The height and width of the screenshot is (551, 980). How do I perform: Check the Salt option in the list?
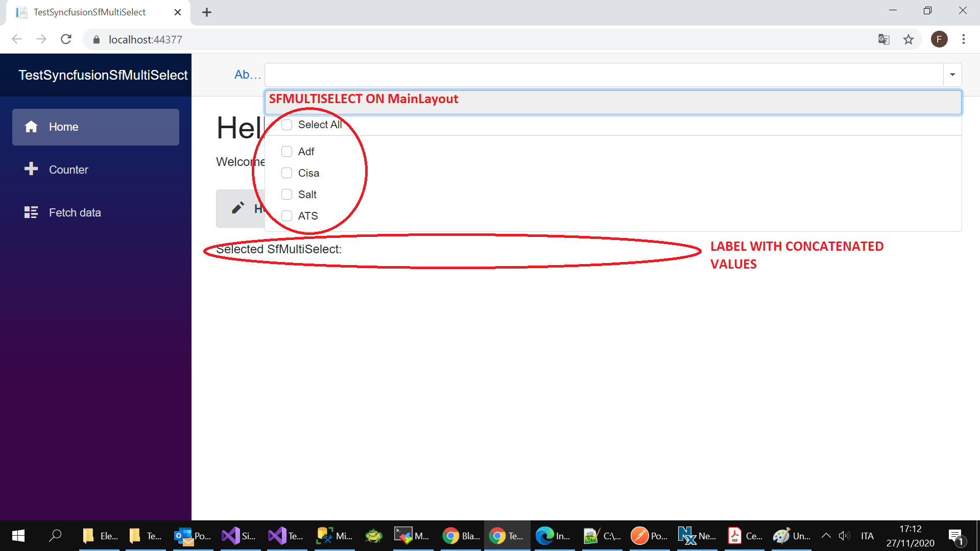[x=286, y=194]
